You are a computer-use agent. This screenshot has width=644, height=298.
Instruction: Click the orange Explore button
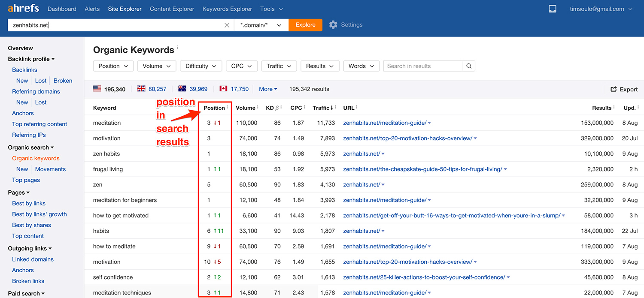pyautogui.click(x=306, y=25)
